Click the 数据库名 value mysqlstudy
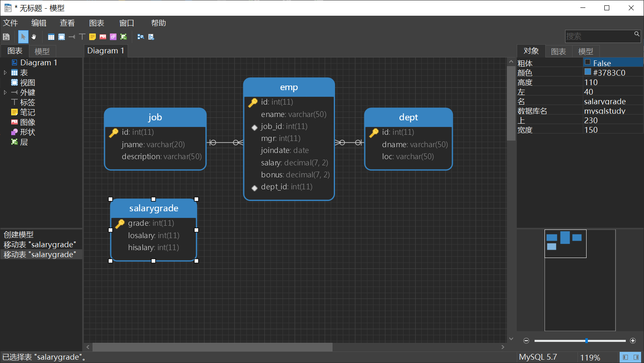This screenshot has height=363, width=644. click(613, 111)
